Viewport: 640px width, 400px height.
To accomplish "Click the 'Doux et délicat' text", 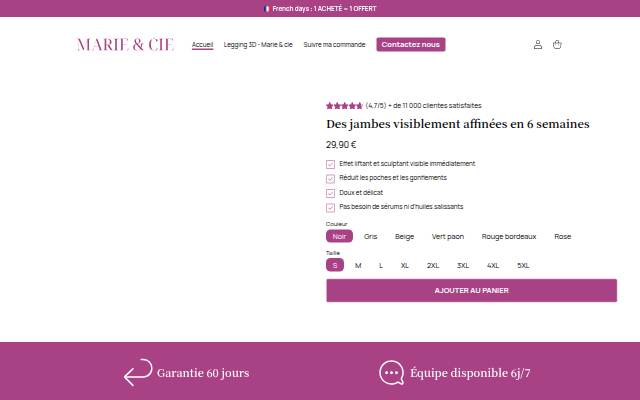I will (361, 192).
